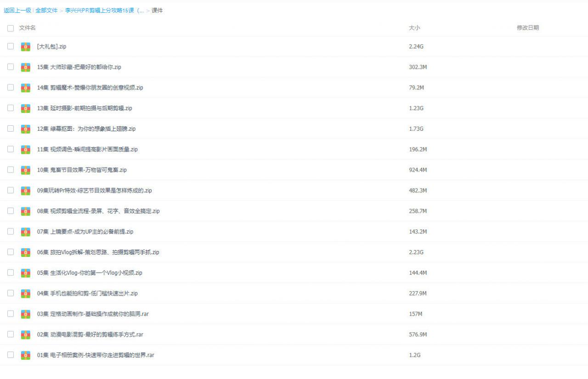Open 04集 手机也能拍和剪-低门槛快速出片.zip
Screen dimensions: 588x379
pyautogui.click(x=87, y=293)
